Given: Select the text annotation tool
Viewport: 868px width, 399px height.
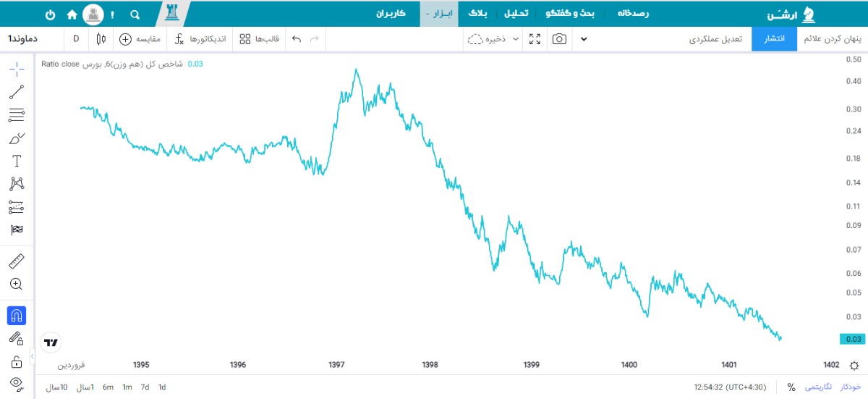Looking at the screenshot, I should click(x=17, y=161).
